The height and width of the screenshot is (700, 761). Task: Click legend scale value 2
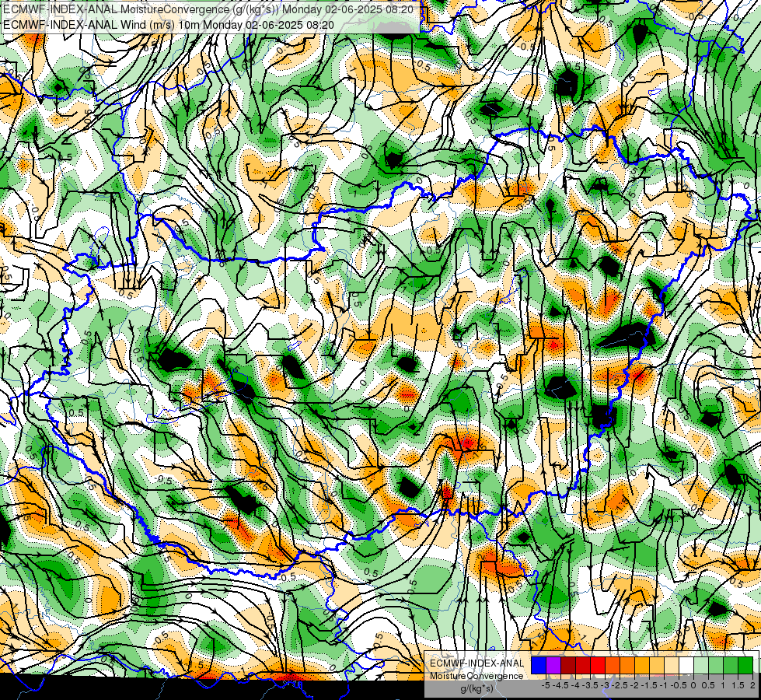click(752, 685)
